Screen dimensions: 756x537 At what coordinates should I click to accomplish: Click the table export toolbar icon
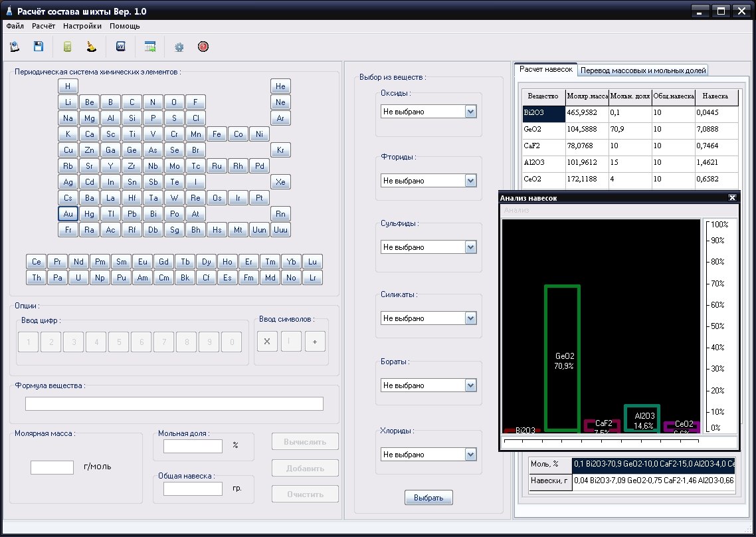151,47
